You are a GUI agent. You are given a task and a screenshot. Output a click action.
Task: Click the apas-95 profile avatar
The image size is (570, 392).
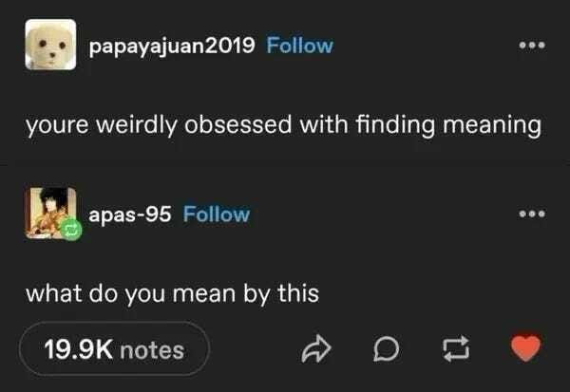(x=50, y=213)
